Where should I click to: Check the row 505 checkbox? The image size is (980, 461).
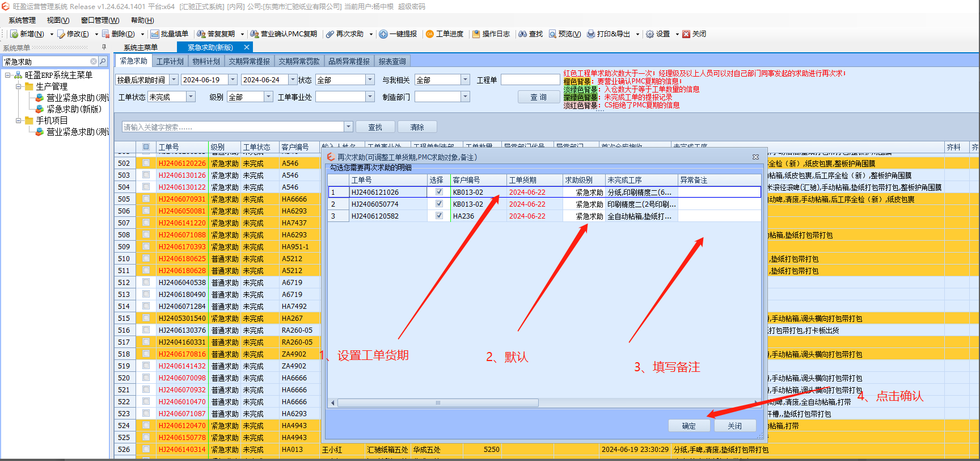click(146, 199)
